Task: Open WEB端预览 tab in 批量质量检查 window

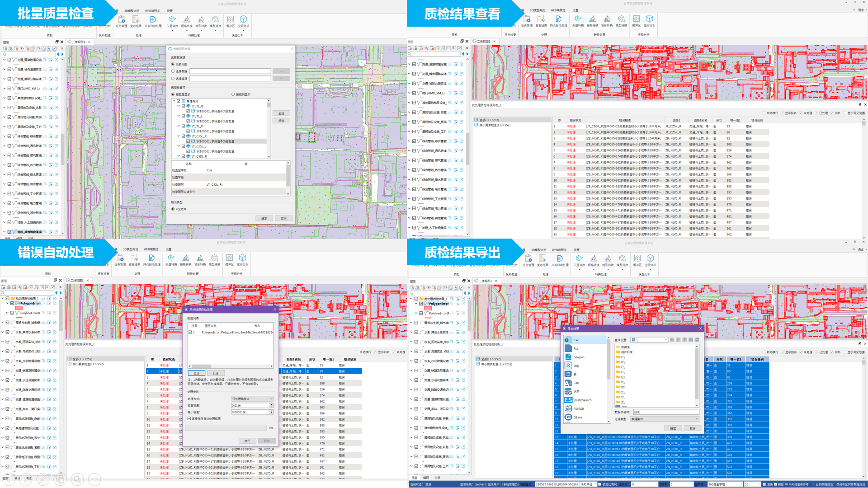Action: pos(152,11)
